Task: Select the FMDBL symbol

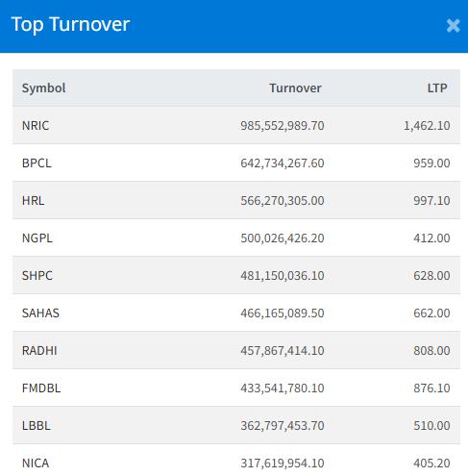Action: click(x=41, y=388)
